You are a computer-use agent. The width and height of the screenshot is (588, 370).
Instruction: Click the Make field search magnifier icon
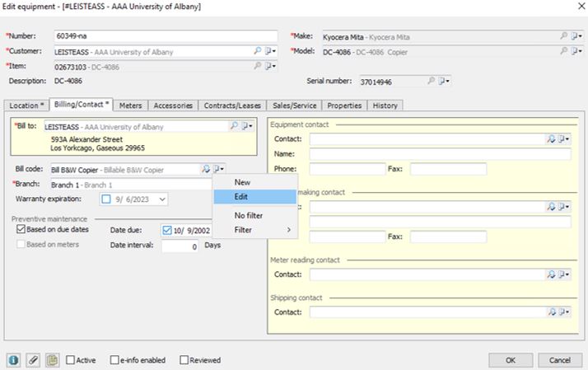point(563,35)
